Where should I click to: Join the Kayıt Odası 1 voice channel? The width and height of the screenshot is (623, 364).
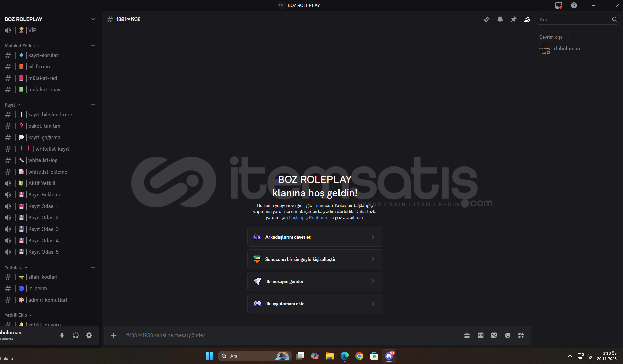point(49,206)
